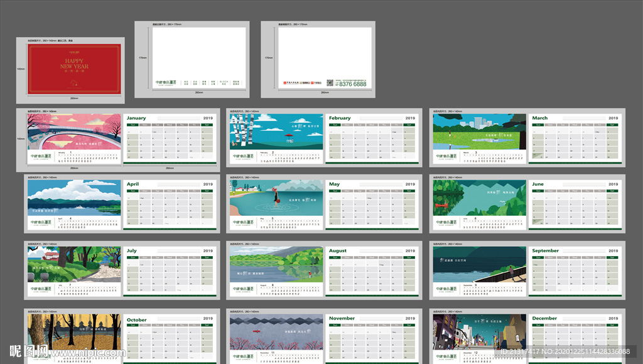Click the September month heading
This screenshot has width=643, height=364.
[x=546, y=251]
